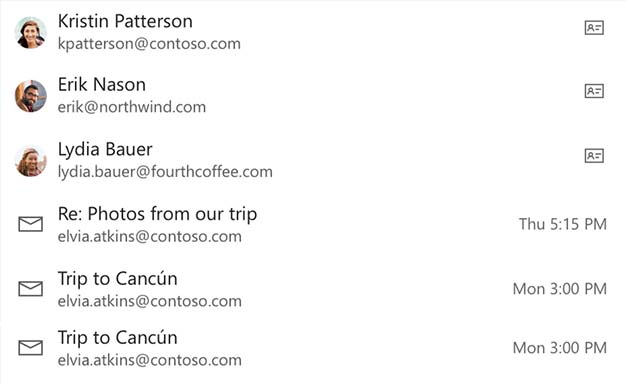Open the last Trip to Cancún message title
The width and height of the screenshot is (626, 384).
tap(117, 338)
